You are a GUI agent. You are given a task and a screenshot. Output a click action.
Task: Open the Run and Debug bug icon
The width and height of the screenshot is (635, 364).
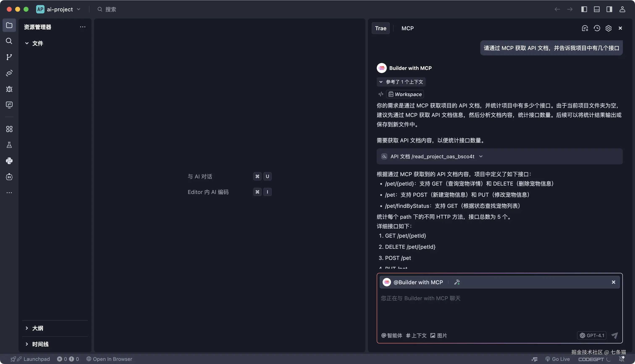[9, 89]
